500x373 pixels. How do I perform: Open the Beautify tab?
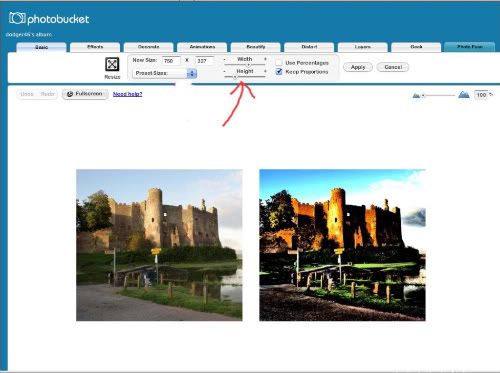(256, 47)
